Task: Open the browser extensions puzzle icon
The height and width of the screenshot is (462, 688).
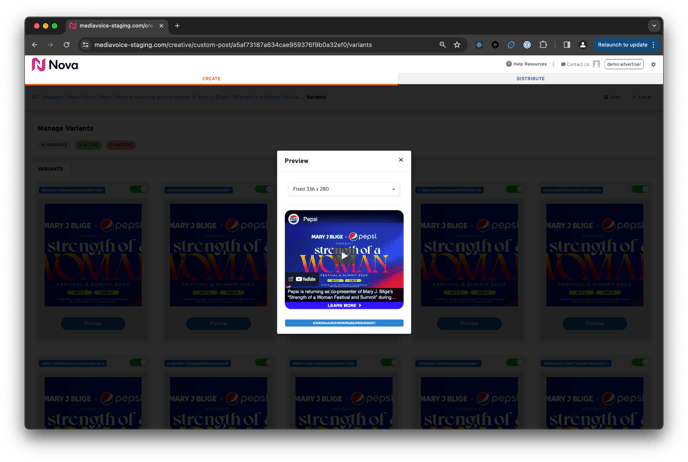Action: coord(543,45)
